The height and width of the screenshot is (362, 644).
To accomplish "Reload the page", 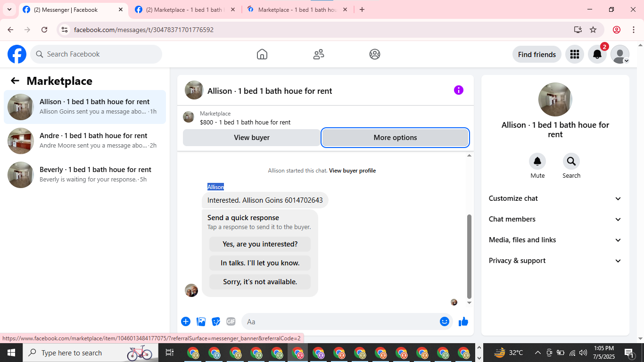I will coord(44,30).
